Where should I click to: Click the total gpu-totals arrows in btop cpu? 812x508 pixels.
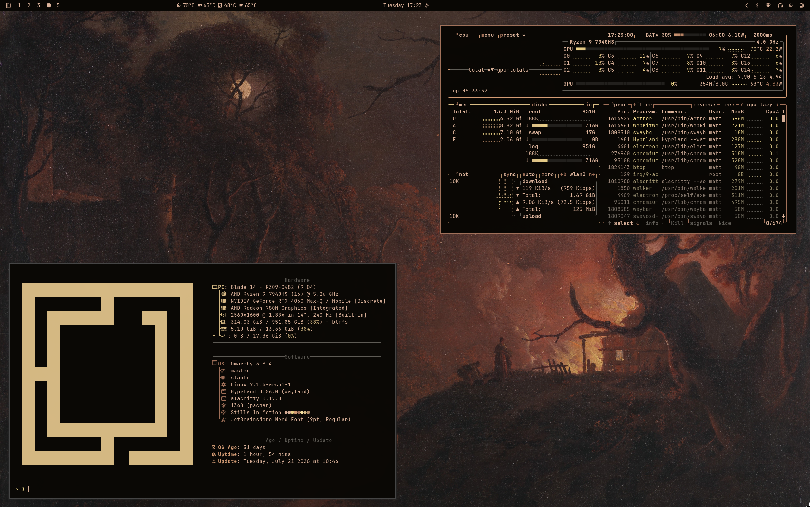point(491,70)
